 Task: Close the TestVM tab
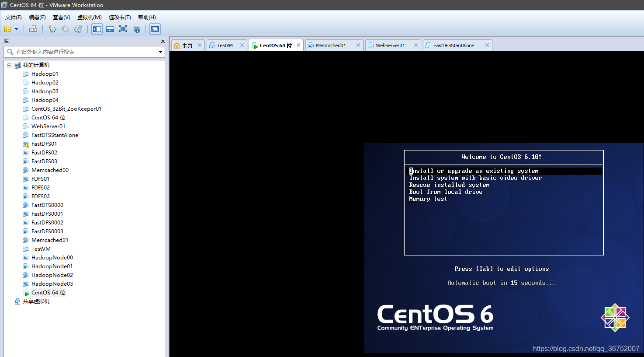(242, 45)
